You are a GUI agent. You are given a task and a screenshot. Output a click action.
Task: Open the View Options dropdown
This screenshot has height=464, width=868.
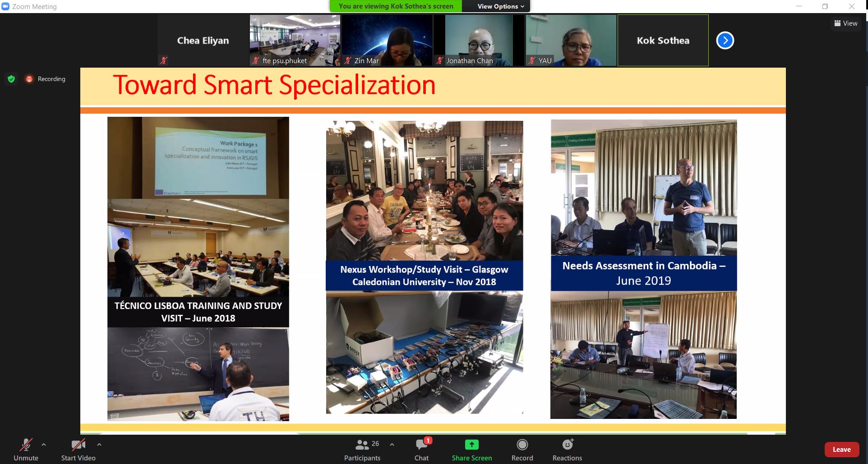coord(501,6)
